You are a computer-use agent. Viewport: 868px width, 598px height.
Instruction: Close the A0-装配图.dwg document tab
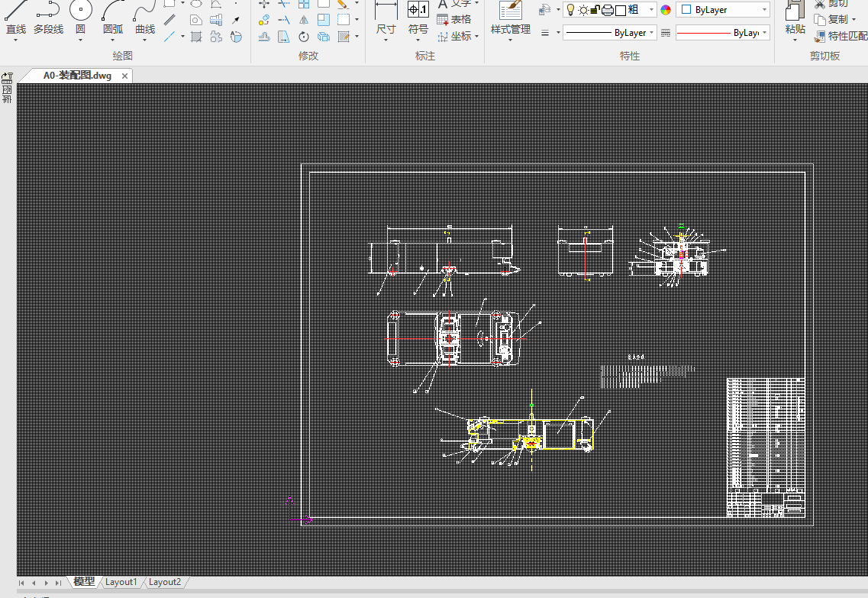click(x=124, y=76)
